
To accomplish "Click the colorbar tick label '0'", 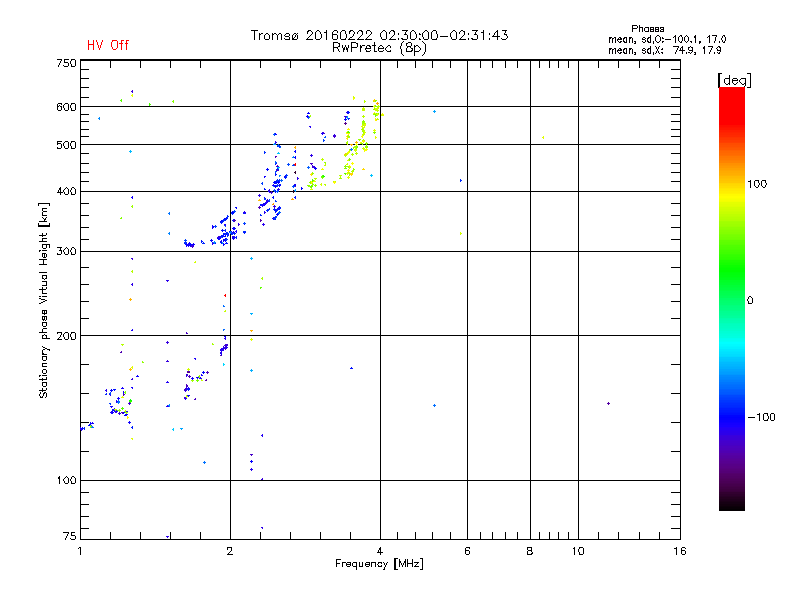I will pyautogui.click(x=750, y=301).
